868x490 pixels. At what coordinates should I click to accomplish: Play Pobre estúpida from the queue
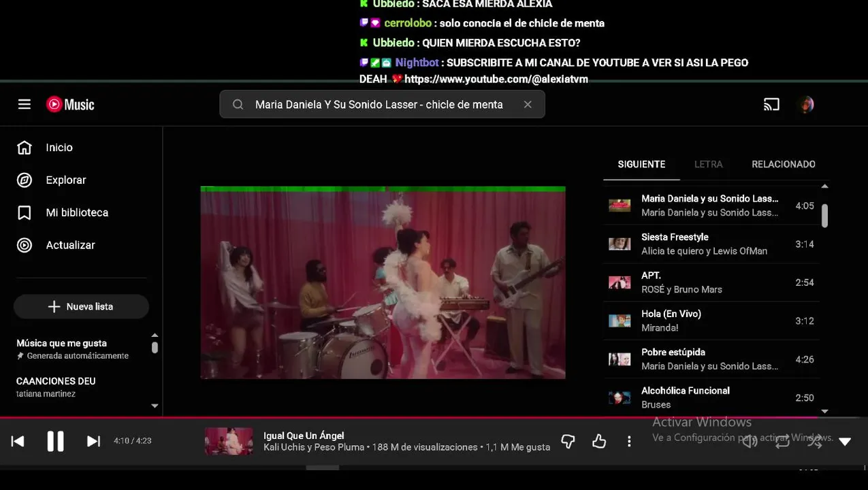pos(711,359)
